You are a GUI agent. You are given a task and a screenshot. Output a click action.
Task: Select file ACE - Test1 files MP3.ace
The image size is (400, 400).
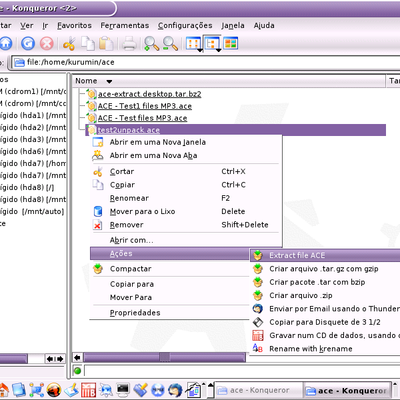145,106
